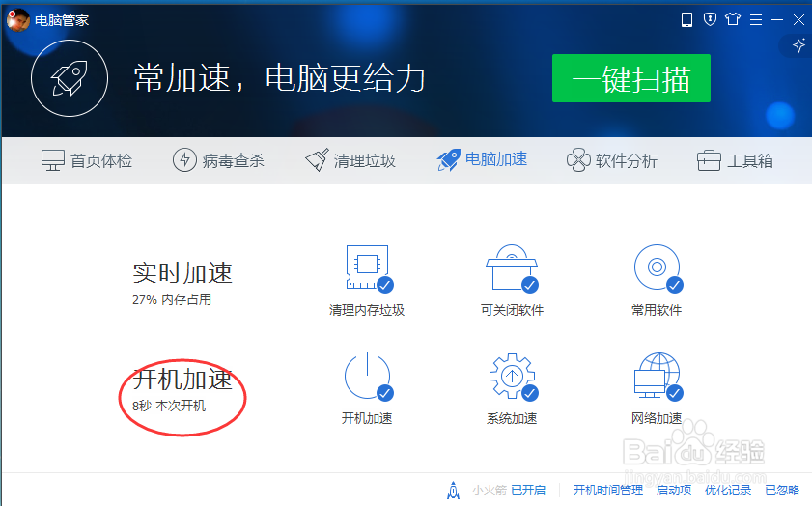Viewport: 812px width, 506px height.
Task: Click the 系统加速 label
Action: tap(512, 418)
